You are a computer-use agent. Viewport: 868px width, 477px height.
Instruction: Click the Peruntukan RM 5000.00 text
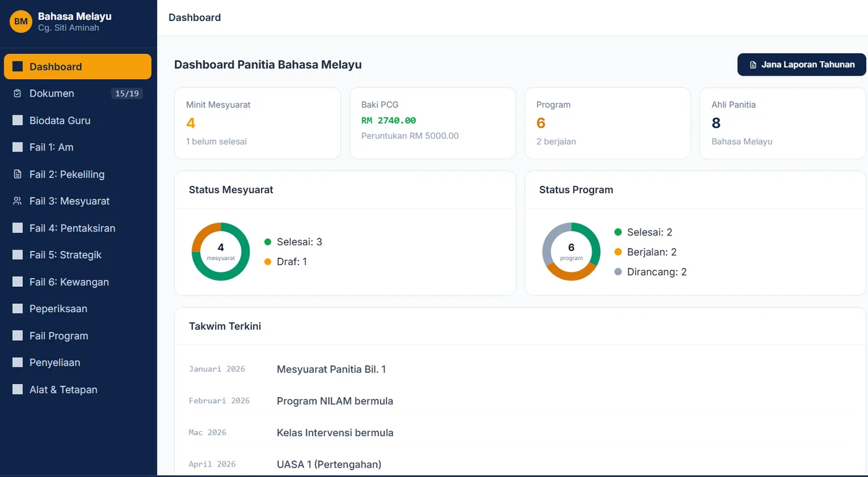(x=410, y=136)
